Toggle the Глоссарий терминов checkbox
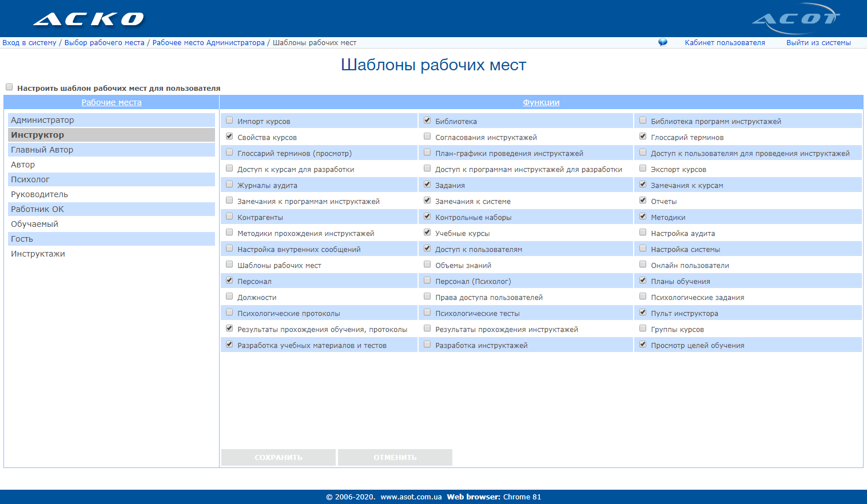Screen dimensions: 867x504 coord(643,137)
